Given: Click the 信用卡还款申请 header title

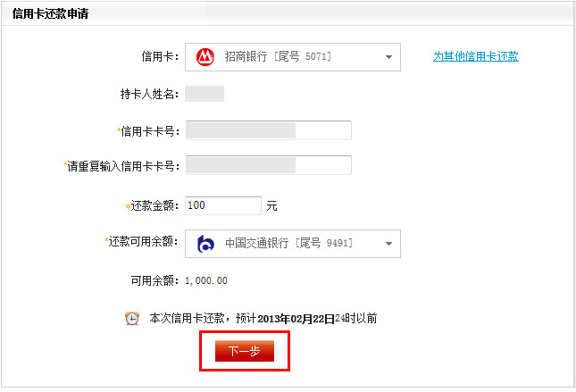Looking at the screenshot, I should pos(50,13).
